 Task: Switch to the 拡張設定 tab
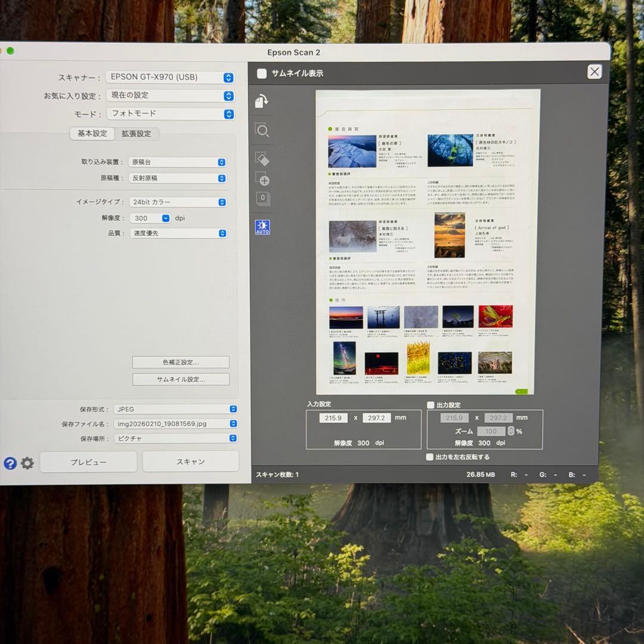[x=137, y=134]
